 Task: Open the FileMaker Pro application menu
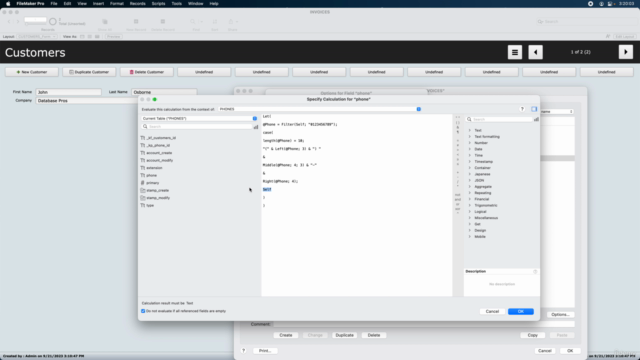(x=30, y=4)
